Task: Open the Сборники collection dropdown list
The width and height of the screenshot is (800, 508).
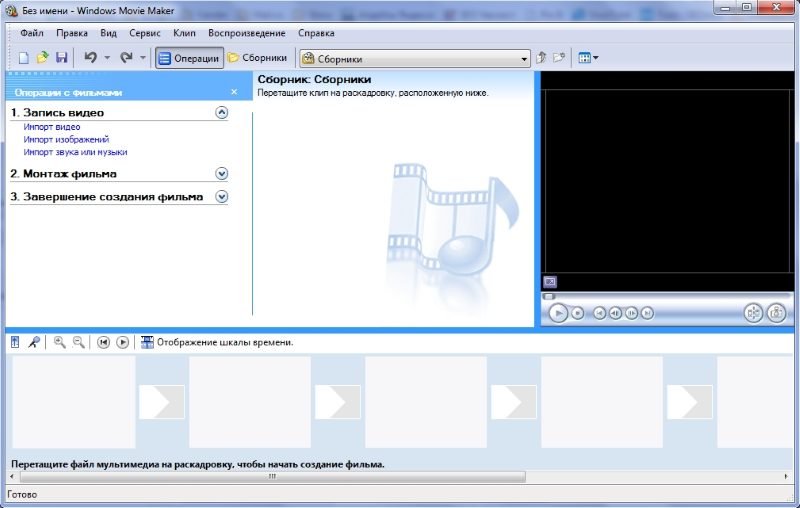Action: [x=524, y=58]
